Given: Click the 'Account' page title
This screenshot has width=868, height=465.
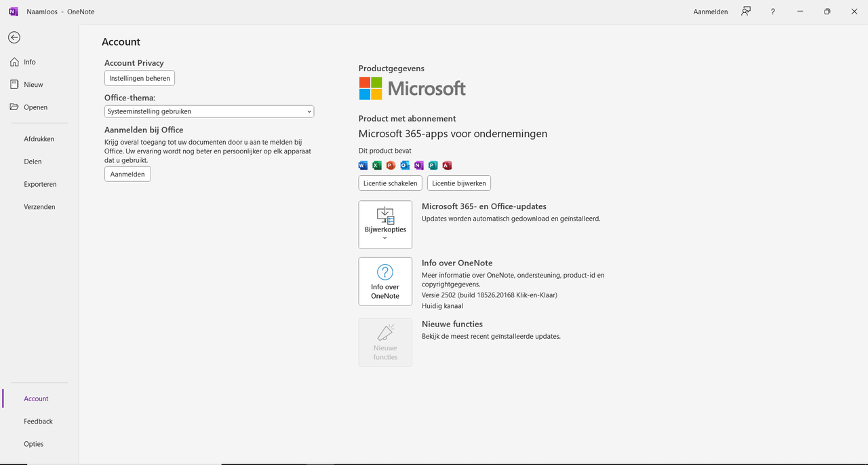Looking at the screenshot, I should coord(121,42).
